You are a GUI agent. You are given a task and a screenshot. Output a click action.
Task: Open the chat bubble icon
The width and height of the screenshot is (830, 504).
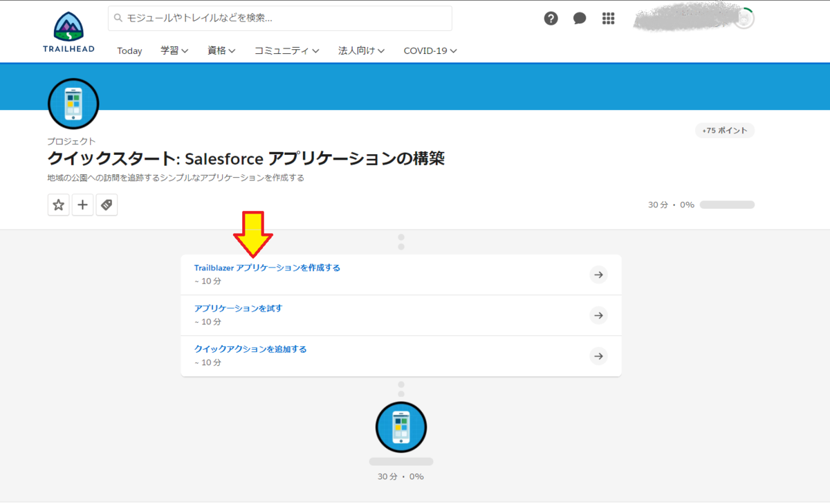580,19
